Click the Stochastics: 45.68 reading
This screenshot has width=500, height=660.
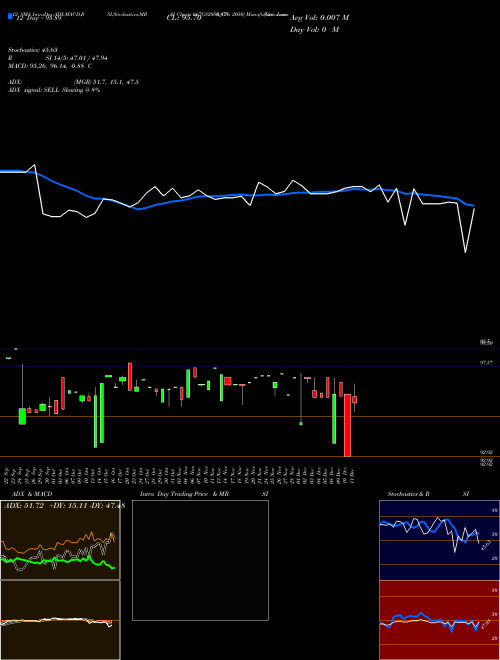click(x=33, y=50)
